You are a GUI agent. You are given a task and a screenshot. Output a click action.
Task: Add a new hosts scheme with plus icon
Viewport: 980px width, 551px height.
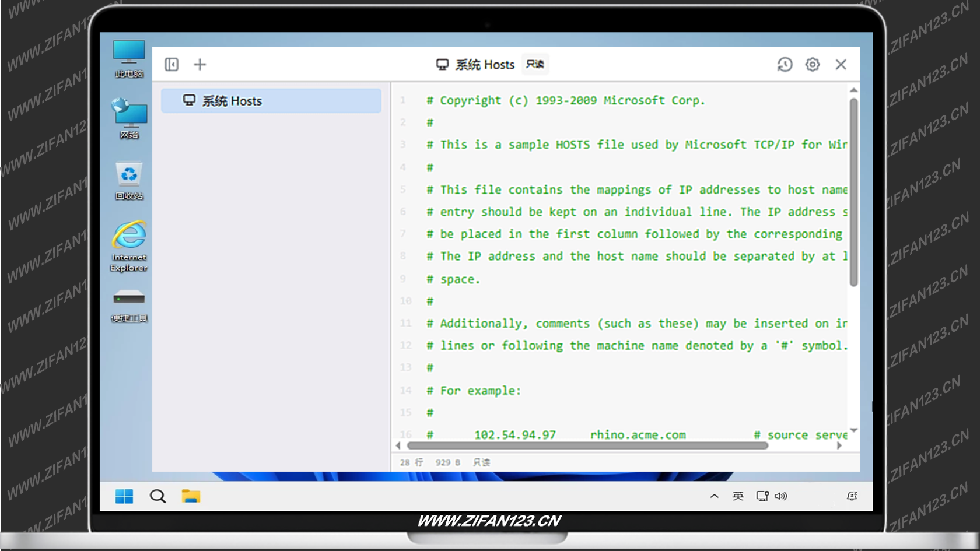(x=199, y=64)
